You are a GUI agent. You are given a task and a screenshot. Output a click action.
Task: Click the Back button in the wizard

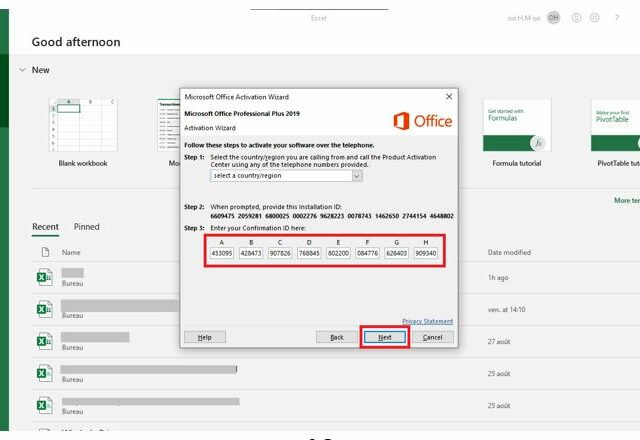(x=337, y=337)
